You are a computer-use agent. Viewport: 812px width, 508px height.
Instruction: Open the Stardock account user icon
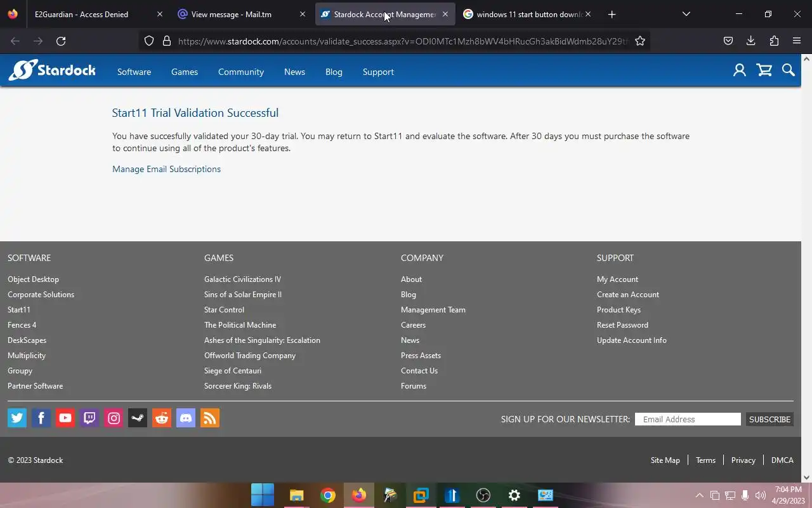click(740, 70)
